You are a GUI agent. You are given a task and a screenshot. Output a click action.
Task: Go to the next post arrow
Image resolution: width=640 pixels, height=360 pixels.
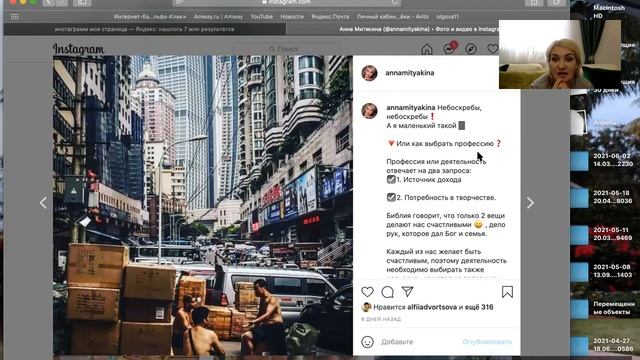[x=530, y=203]
